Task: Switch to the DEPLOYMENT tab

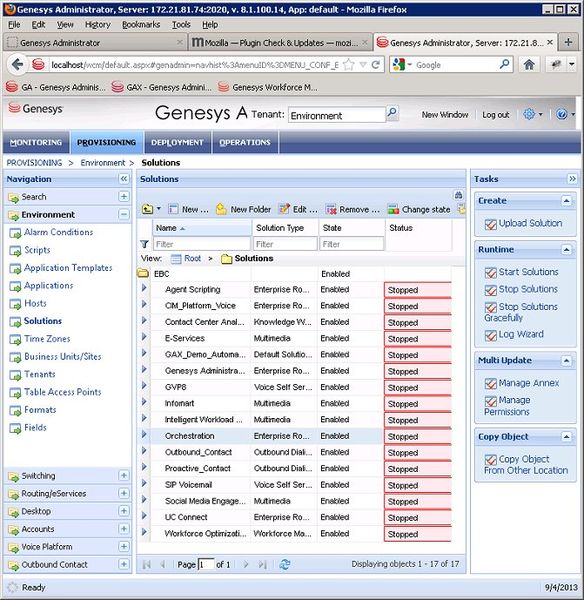Action: pos(177,142)
